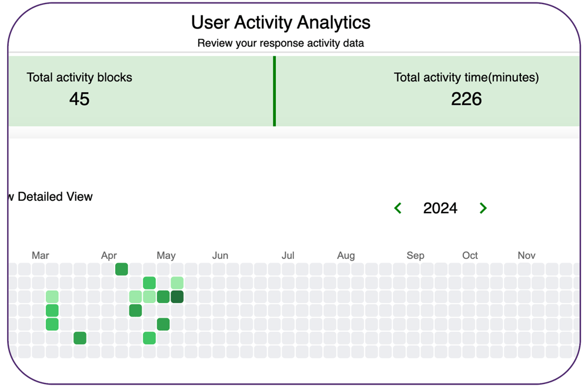The height and width of the screenshot is (387, 588).
Task: Click the light green cell in the March column
Action: point(52,297)
